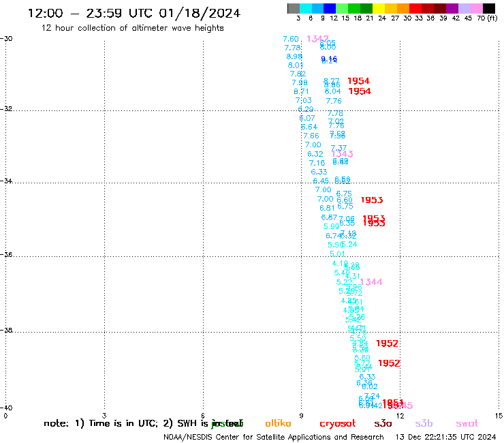Click the 's3a' satellite legend label

[383, 424]
